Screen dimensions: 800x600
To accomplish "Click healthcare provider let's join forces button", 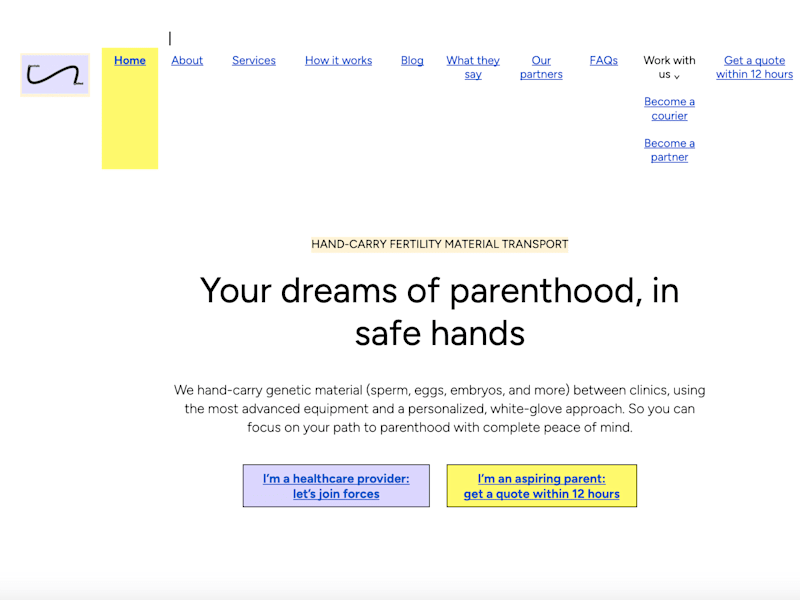I will click(336, 486).
